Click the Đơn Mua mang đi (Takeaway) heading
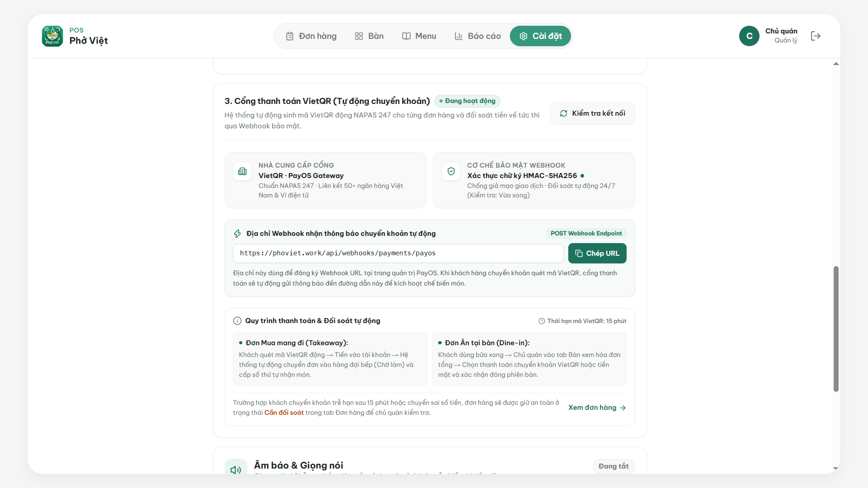The width and height of the screenshot is (868, 488). pos(297,343)
